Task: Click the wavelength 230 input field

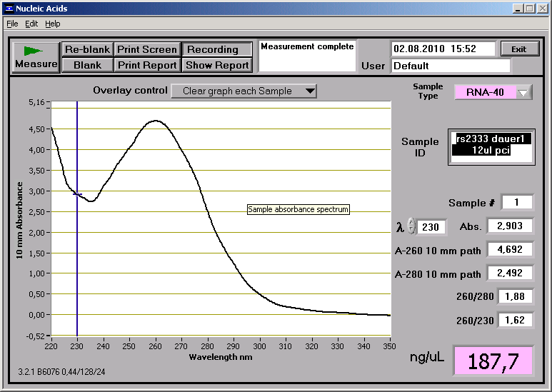Action: [x=431, y=227]
